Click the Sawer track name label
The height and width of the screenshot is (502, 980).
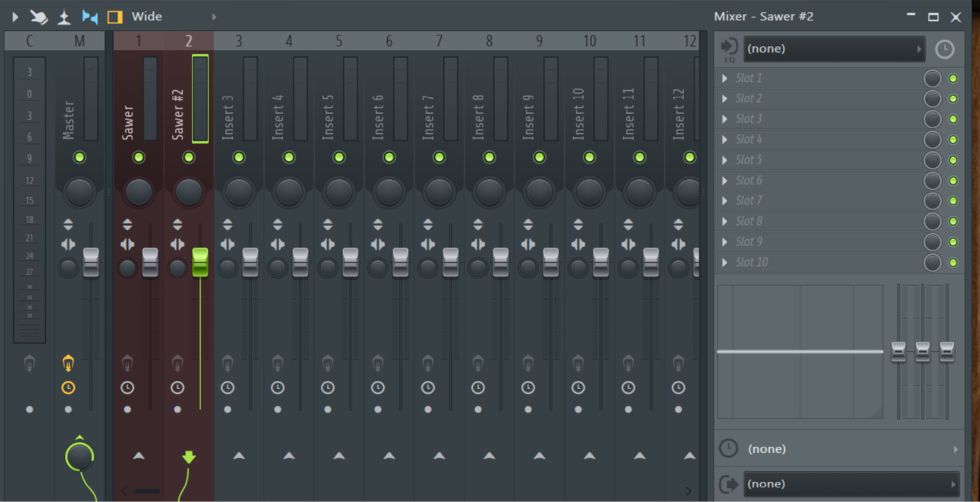click(x=128, y=123)
